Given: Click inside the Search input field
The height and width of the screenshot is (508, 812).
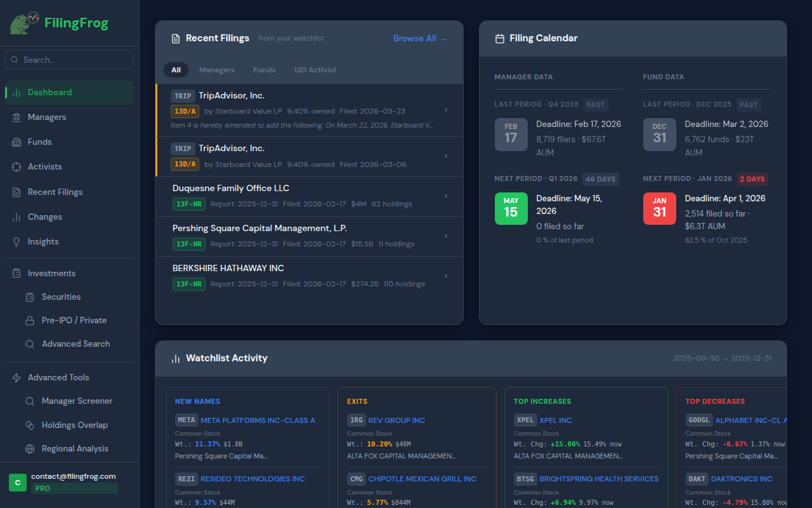Looking at the screenshot, I should [x=69, y=59].
